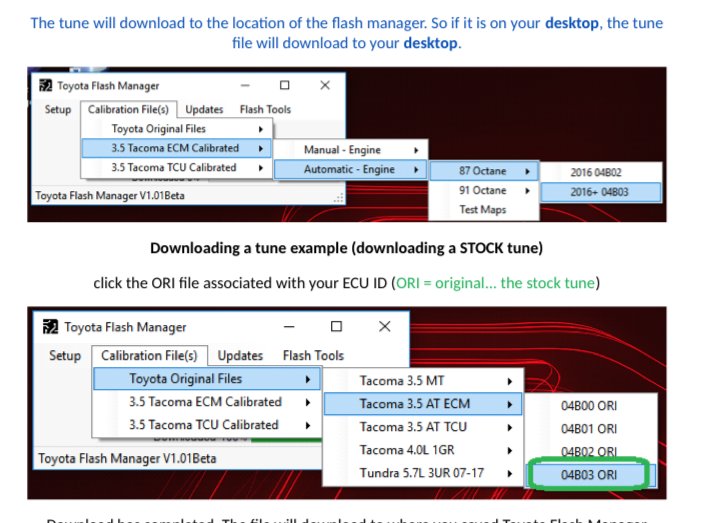Select the 04B00 ORI file

pos(589,406)
